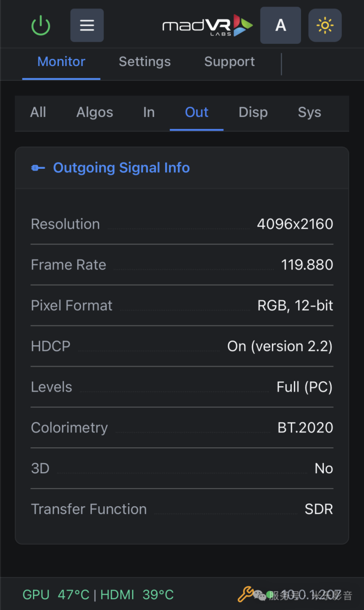The height and width of the screenshot is (610, 364).
Task: Show the All info filter
Action: point(38,112)
